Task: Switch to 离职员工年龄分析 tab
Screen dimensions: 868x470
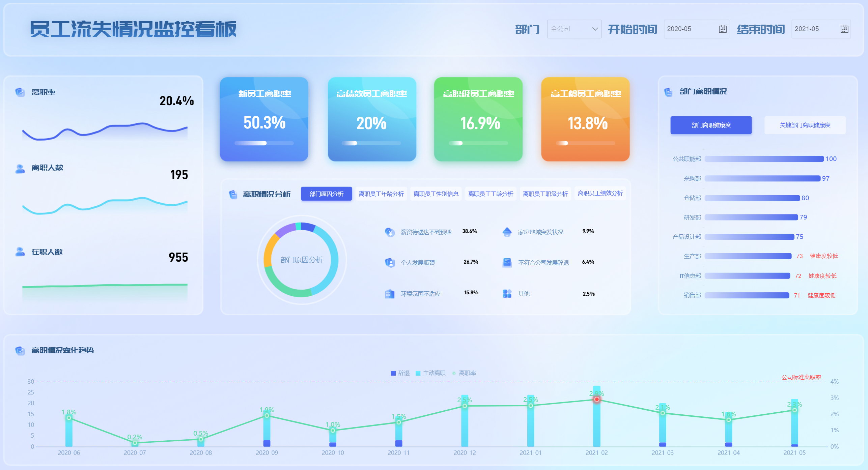Action: point(381,194)
